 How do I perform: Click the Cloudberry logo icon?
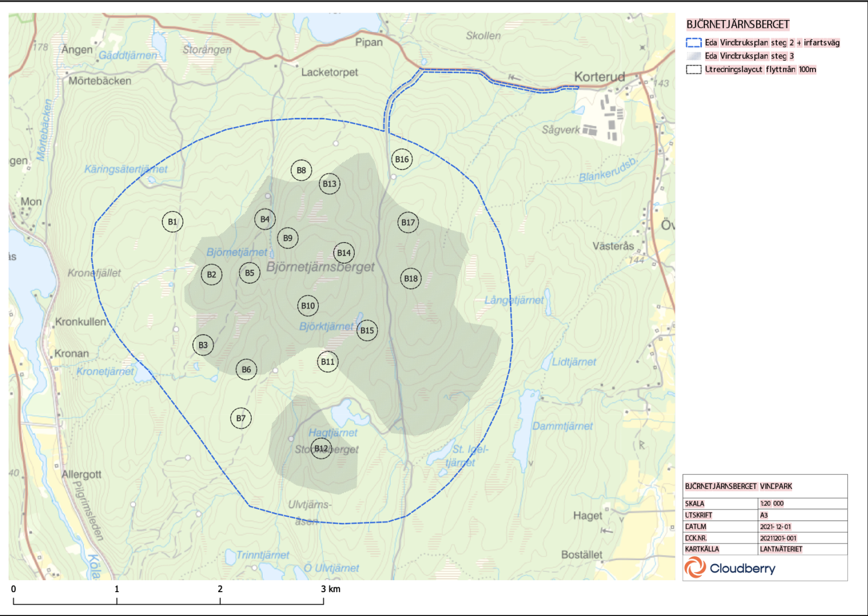click(695, 568)
